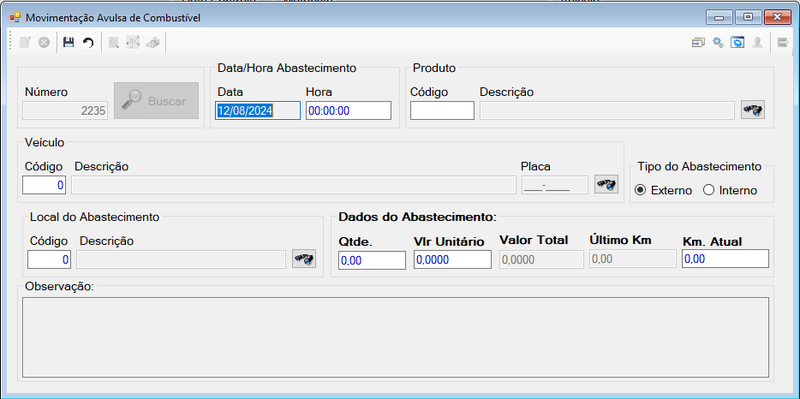The width and height of the screenshot is (800, 399).
Task: Undo changes with the curved arrow icon
Action: 88,43
